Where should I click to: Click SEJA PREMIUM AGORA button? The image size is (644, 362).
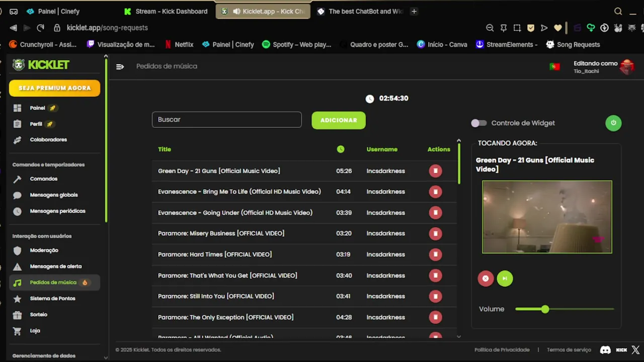(54, 88)
